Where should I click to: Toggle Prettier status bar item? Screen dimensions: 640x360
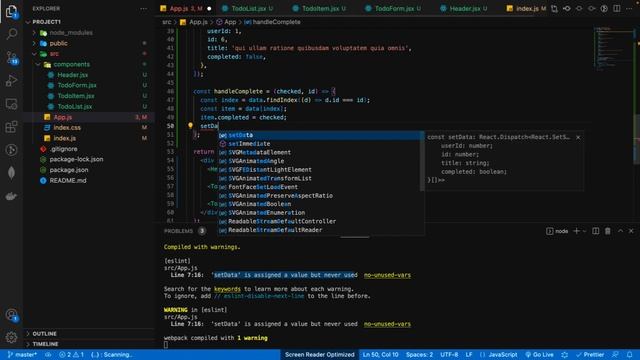[x=590, y=355]
